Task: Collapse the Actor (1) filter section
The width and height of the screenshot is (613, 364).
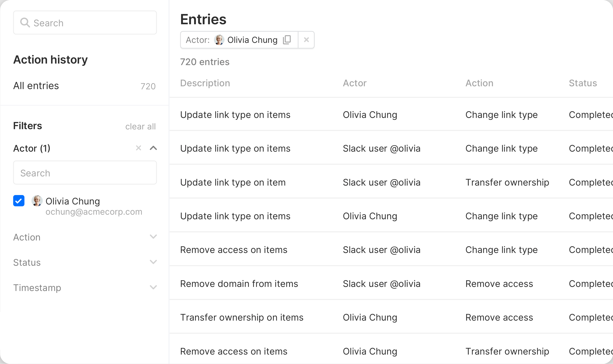Action: (153, 148)
